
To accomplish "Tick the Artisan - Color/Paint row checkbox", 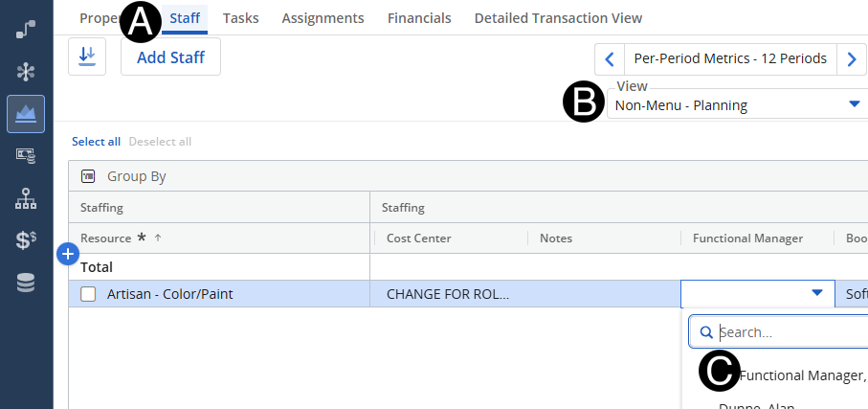I will pyautogui.click(x=88, y=294).
